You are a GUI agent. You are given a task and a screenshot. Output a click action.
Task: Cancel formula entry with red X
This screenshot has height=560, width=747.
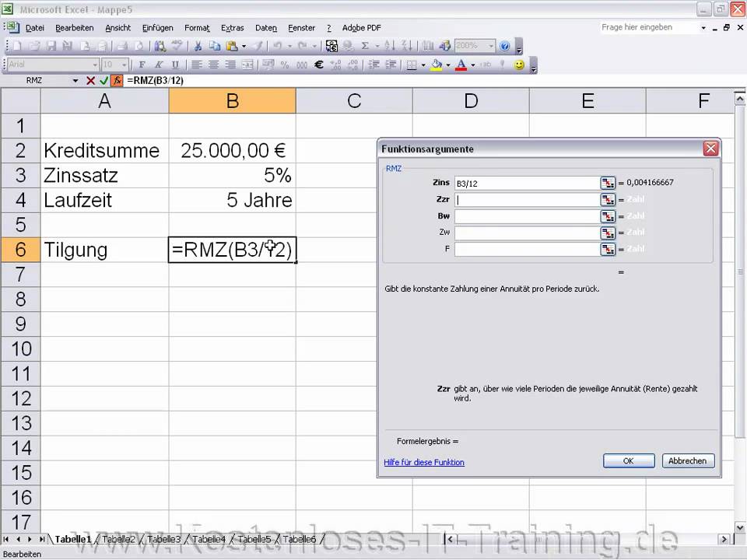point(90,80)
